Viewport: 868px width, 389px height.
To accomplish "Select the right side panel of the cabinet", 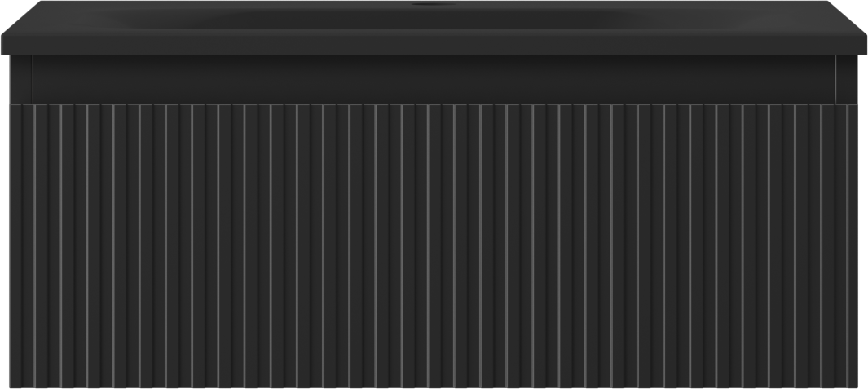I will click(847, 78).
